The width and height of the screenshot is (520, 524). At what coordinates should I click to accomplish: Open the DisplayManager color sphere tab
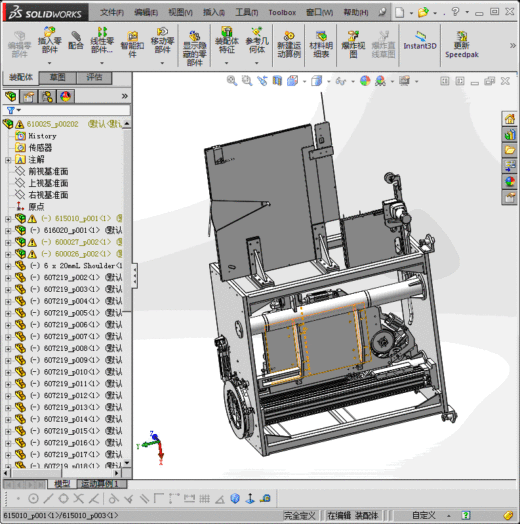click(65, 97)
